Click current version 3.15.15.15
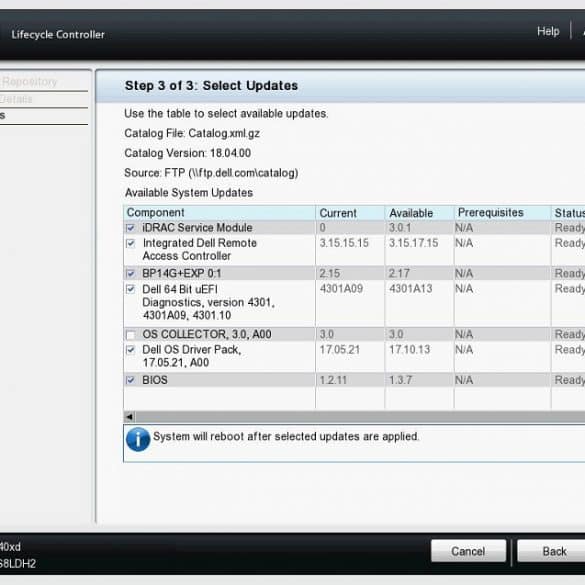The image size is (585, 585). [344, 243]
